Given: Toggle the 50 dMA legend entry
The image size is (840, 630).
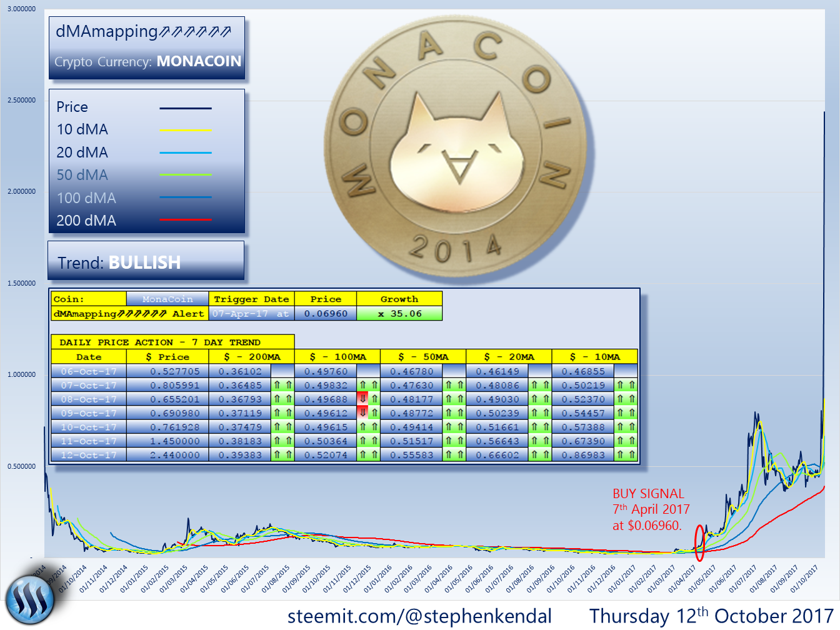Looking at the screenshot, I should coord(186,175).
